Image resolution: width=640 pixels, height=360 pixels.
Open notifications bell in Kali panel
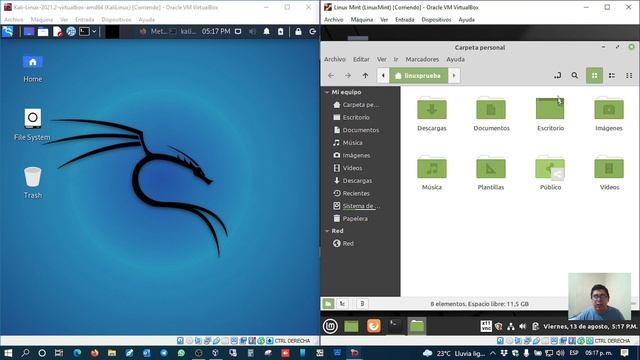pos(267,31)
